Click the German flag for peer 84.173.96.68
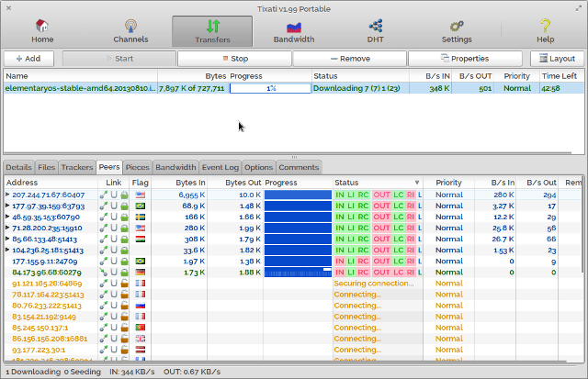Image resolution: width=588 pixels, height=379 pixels. coord(140,273)
